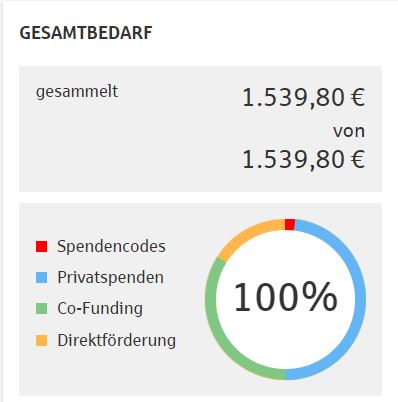Click the 100% text in chart center
Viewport: 398px width, 402px height.
pos(286,297)
